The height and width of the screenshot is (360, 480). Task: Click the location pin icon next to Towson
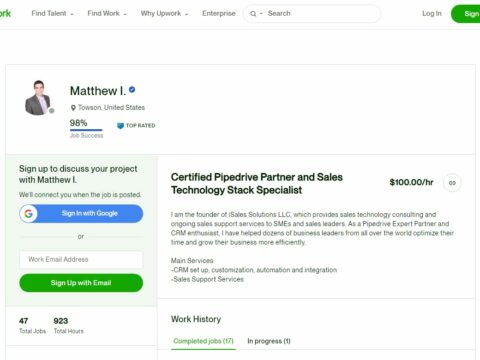(x=73, y=108)
